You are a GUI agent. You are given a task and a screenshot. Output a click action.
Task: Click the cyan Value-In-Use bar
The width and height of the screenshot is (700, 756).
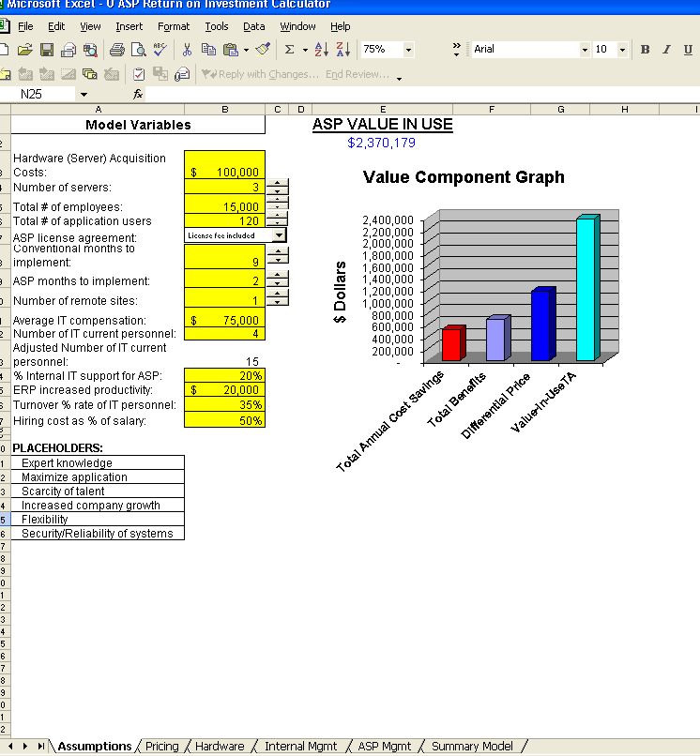[587, 288]
